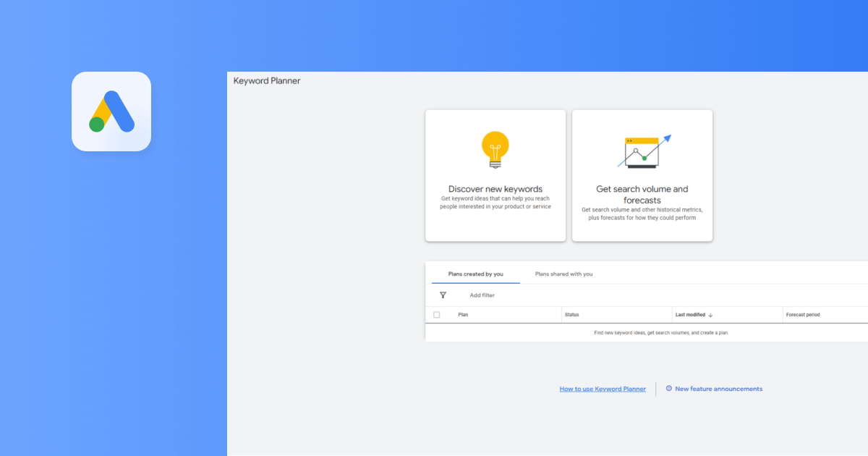The height and width of the screenshot is (456, 868).
Task: Click the Forecast period column header
Action: pyautogui.click(x=803, y=315)
